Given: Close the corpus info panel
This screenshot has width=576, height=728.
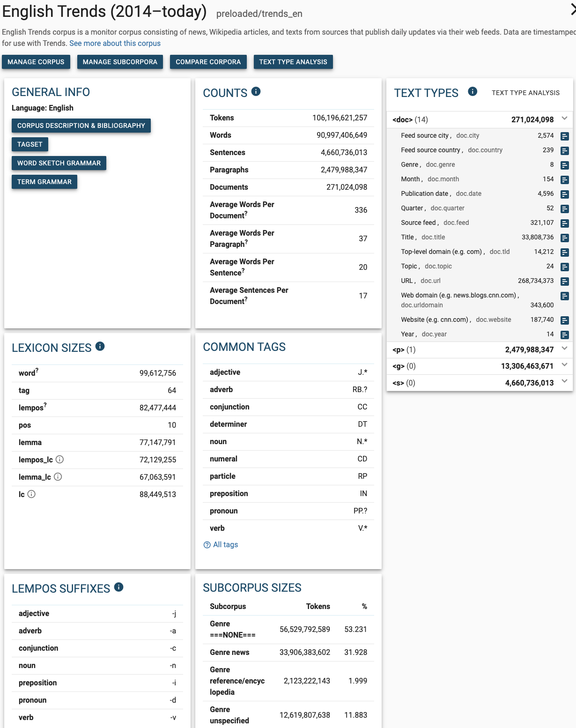Looking at the screenshot, I should coord(573,9).
